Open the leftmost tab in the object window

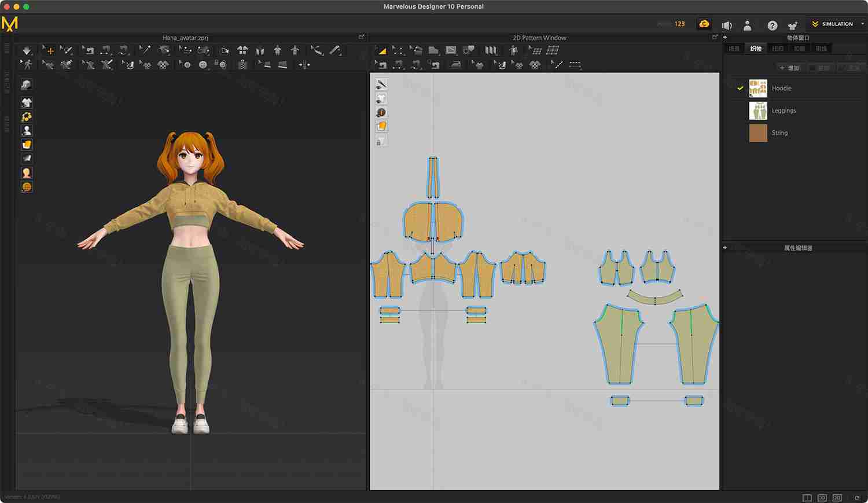[733, 49]
